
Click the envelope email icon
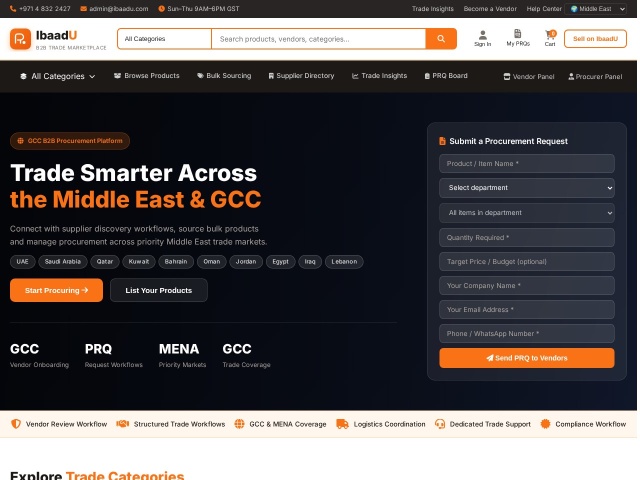pos(83,9)
